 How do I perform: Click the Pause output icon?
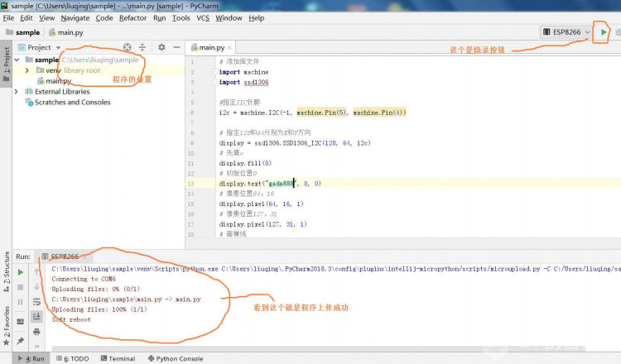pos(21,302)
